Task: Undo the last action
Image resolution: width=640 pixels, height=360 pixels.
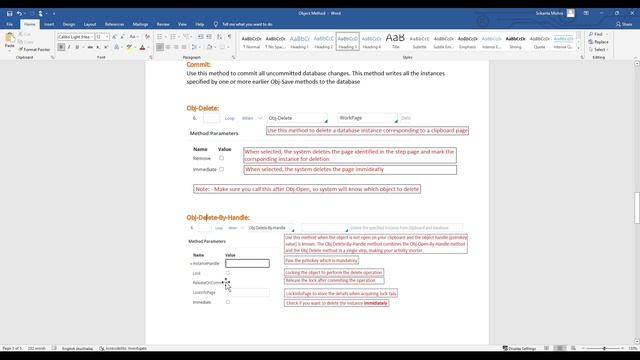Action: pyautogui.click(x=19, y=13)
